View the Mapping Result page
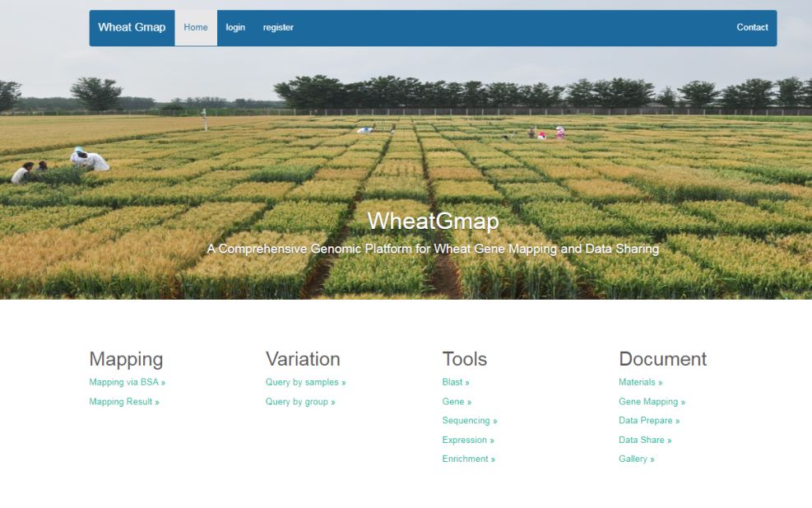Screen dimensions: 812x508 [x=123, y=402]
